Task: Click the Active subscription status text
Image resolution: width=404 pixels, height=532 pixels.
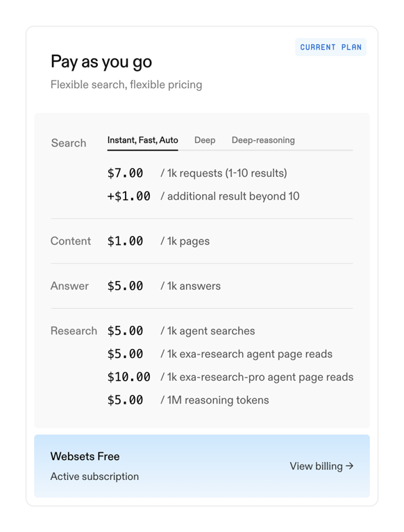Action: pyautogui.click(x=94, y=477)
